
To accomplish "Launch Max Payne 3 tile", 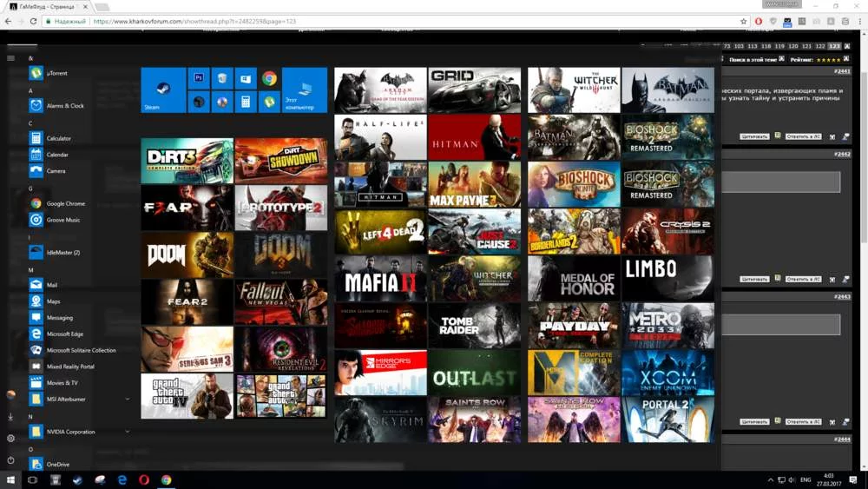I will point(475,184).
